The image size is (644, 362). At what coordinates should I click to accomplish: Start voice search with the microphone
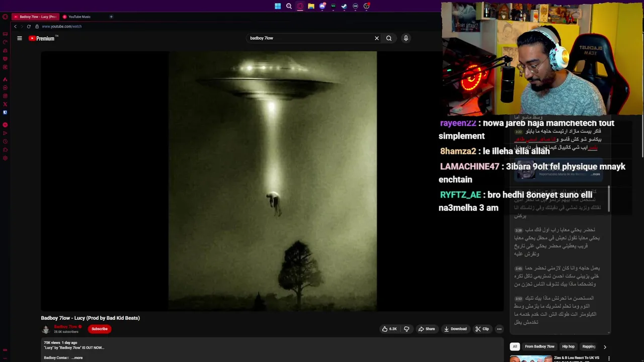click(406, 38)
